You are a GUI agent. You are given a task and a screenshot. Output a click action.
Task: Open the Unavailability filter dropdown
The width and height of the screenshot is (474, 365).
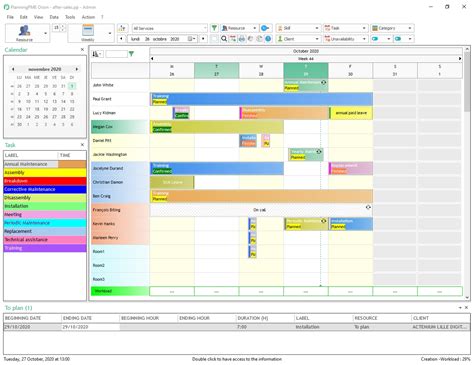click(x=345, y=39)
